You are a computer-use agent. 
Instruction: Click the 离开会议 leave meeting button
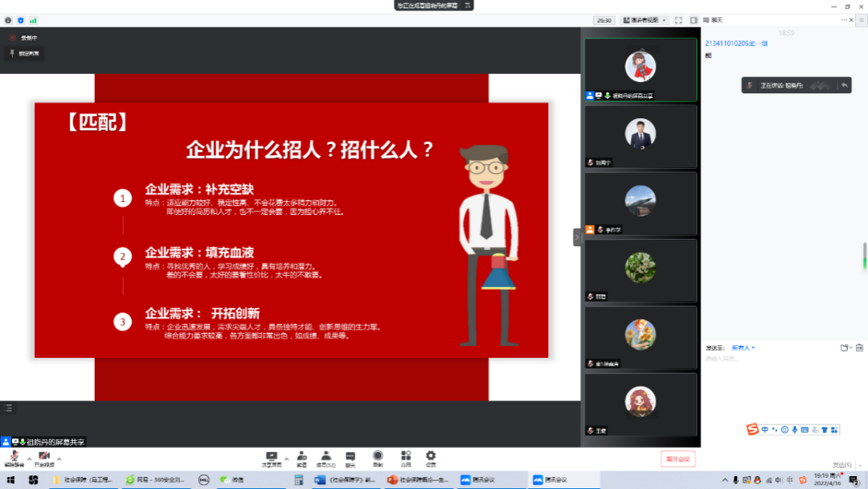point(678,458)
